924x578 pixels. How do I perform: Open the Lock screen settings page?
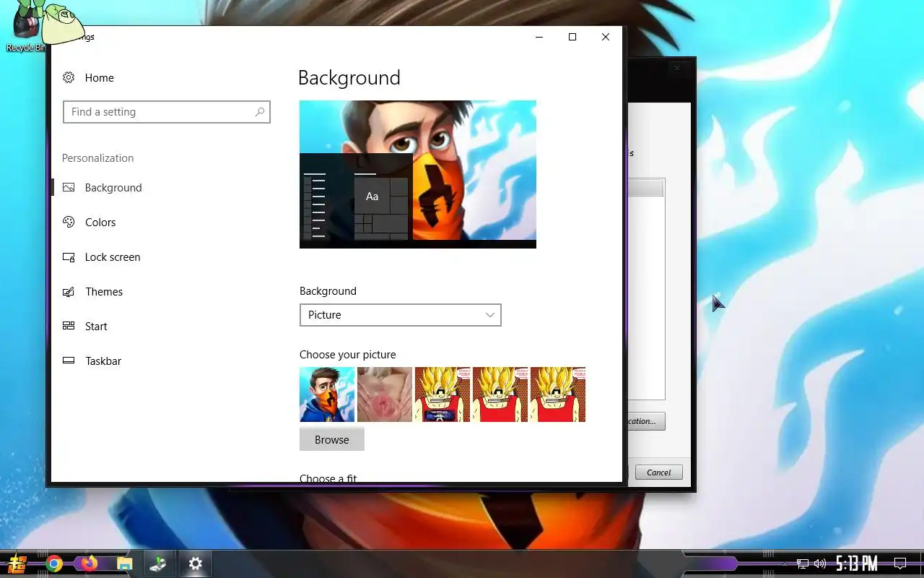coord(112,257)
